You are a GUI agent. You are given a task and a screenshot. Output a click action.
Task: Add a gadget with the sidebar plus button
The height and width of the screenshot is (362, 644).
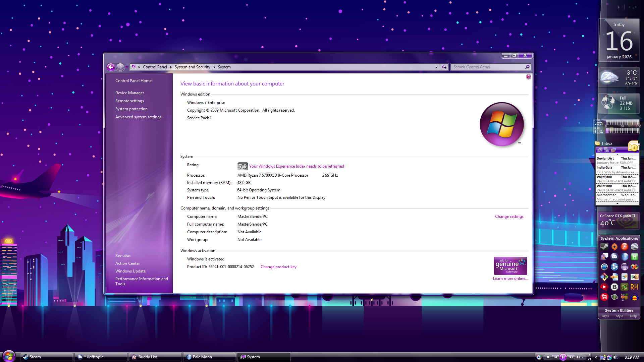[x=619, y=7]
